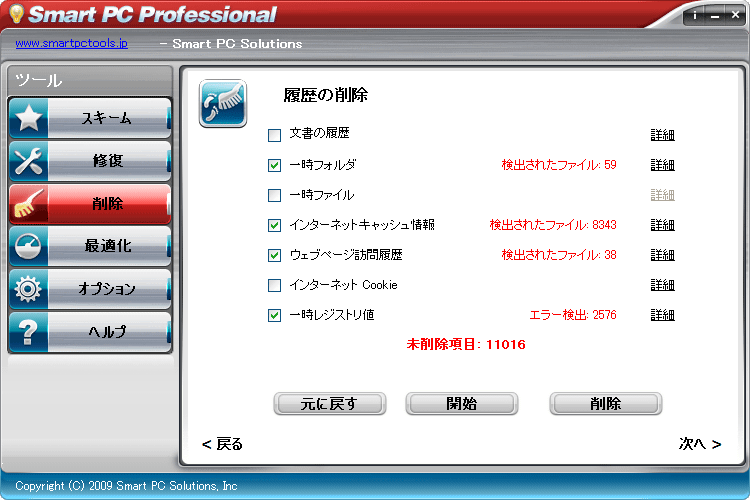Image resolution: width=750 pixels, height=500 pixels.
Task: Uncheck インターネットキャッシュ情報 checkbox
Action: pyautogui.click(x=274, y=225)
